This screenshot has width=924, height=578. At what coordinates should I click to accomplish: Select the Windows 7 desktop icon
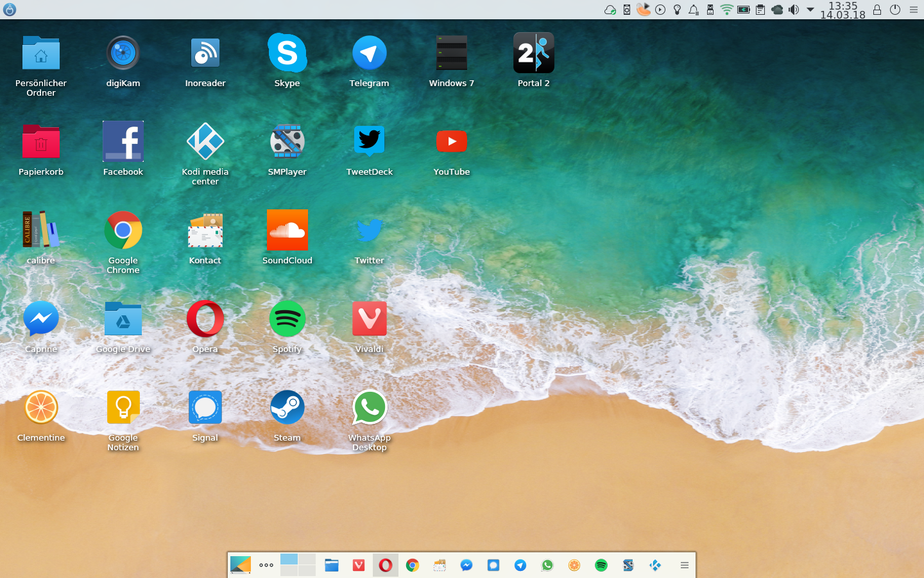(x=452, y=53)
